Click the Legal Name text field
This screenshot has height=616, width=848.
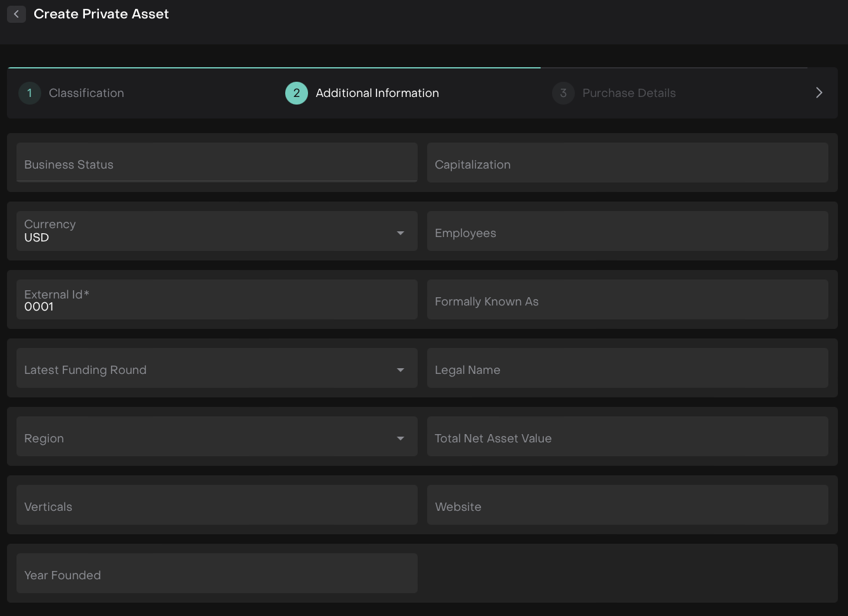[627, 368]
